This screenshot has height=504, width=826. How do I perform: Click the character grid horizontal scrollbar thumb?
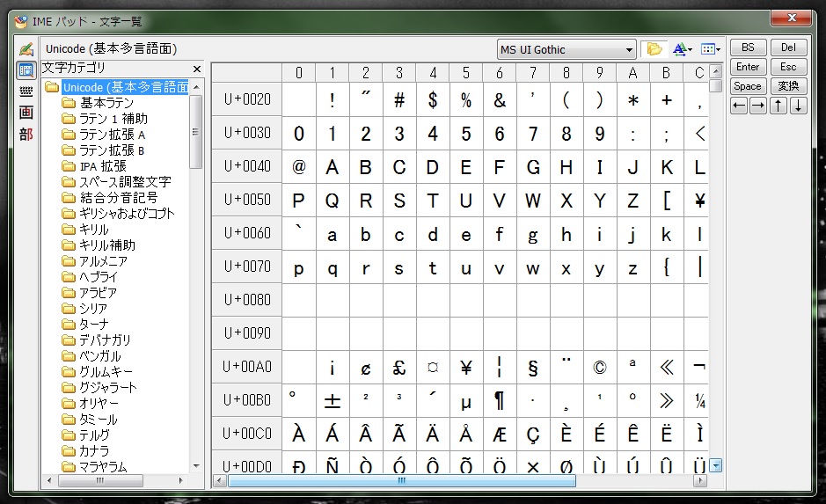point(402,480)
